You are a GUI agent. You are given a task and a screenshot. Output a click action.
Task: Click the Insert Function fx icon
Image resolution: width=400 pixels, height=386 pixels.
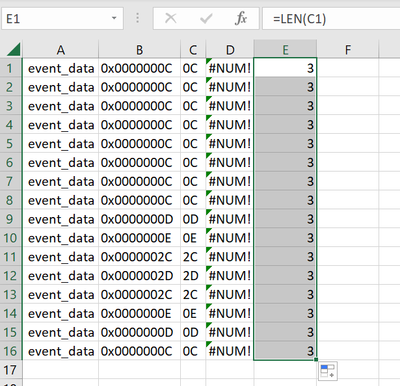[x=241, y=19]
